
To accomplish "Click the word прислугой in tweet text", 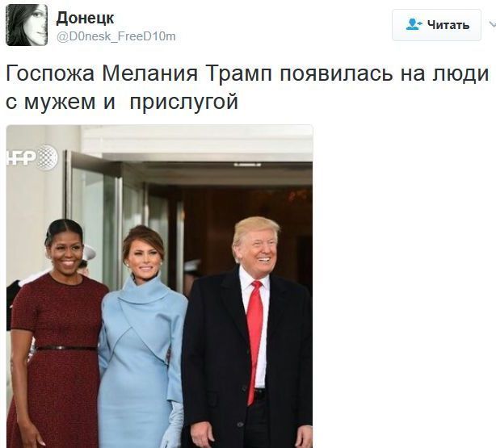I will coord(184,103).
